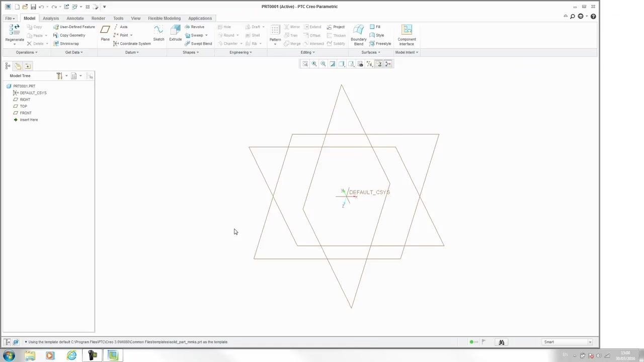644x362 pixels.
Task: Select the Shrinkwrap tool
Action: [x=66, y=44]
